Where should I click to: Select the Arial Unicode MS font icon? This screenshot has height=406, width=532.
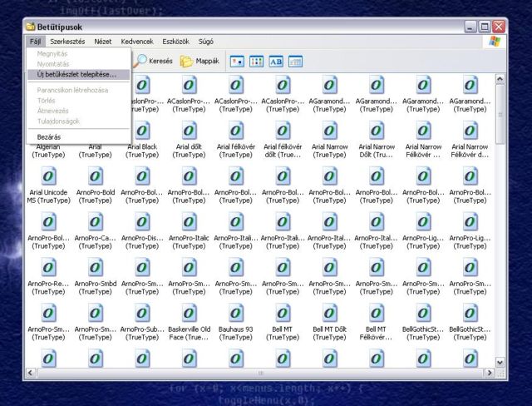(x=49, y=177)
